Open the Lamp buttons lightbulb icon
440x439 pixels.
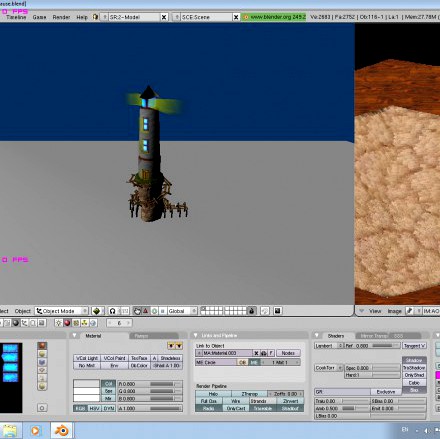(59, 323)
